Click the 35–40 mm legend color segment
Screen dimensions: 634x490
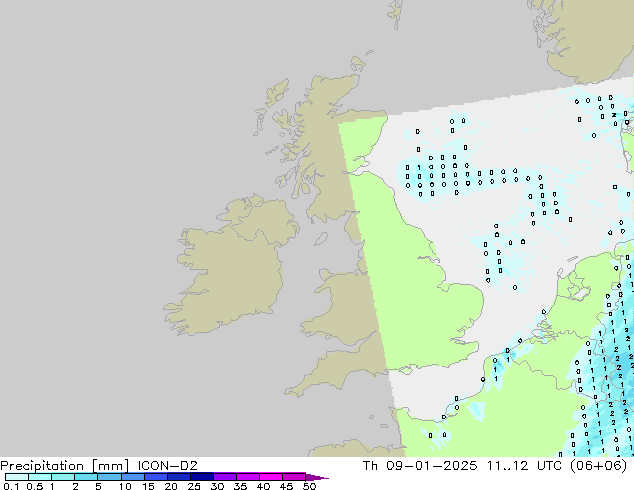tap(247, 477)
